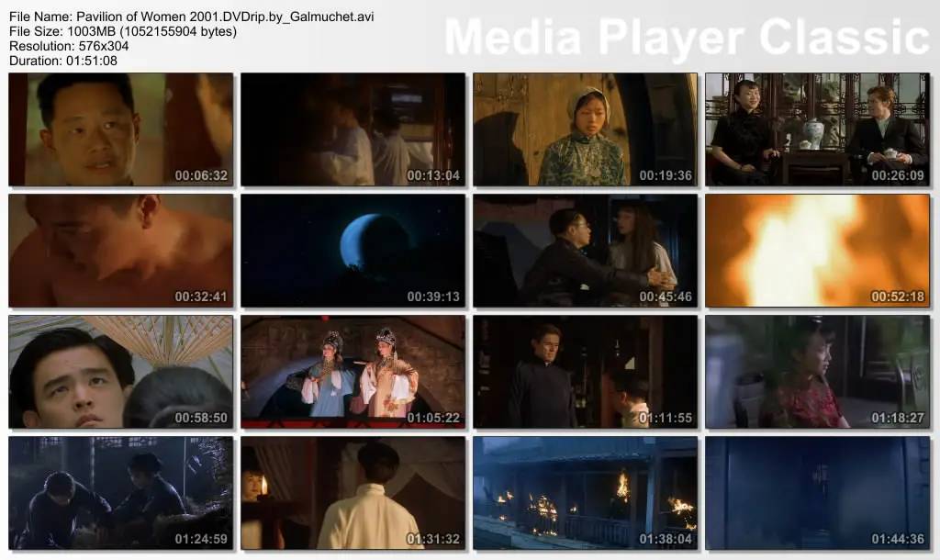940x560 pixels.
Task: Open the fire frame at 00:52:18
Action: coord(818,251)
